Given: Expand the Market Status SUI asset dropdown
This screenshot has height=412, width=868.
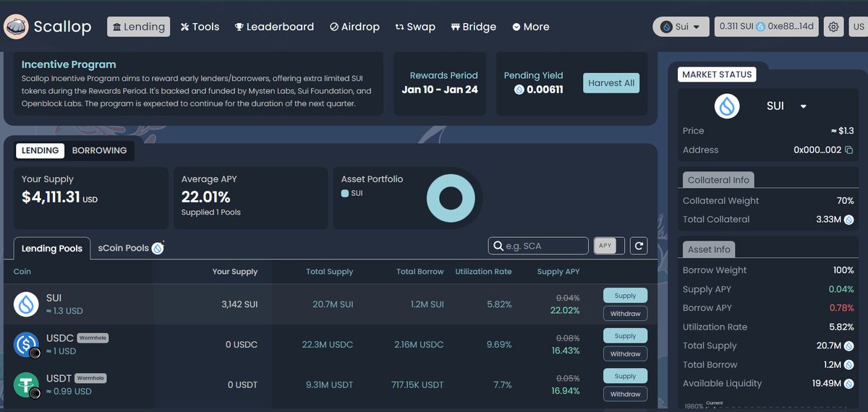Looking at the screenshot, I should coord(803,106).
